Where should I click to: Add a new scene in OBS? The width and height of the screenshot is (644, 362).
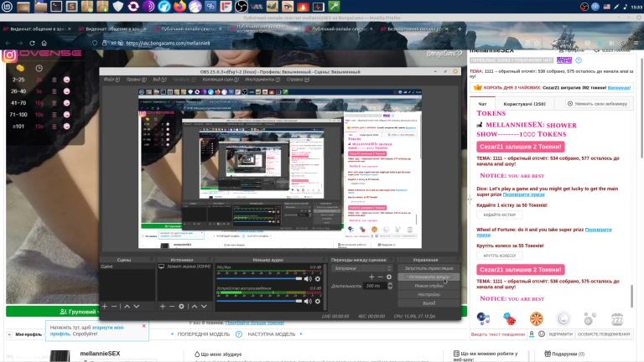point(104,306)
